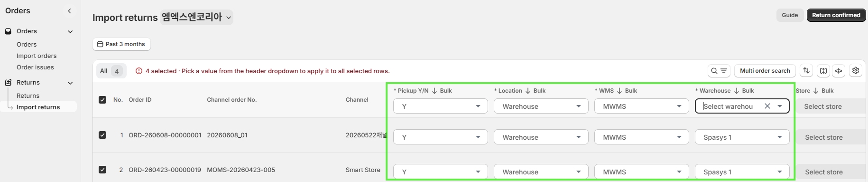The image size is (868, 182).
Task: Click the Orders inbox icon in sidebar
Action: point(8,31)
